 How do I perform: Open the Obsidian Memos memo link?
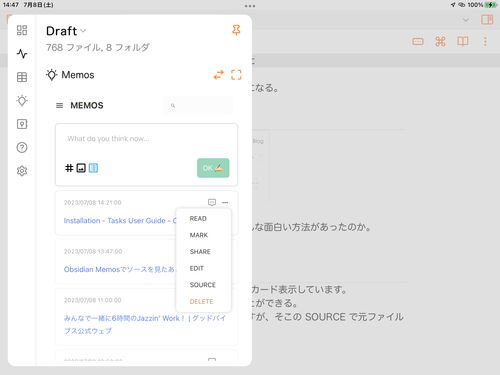tap(119, 269)
